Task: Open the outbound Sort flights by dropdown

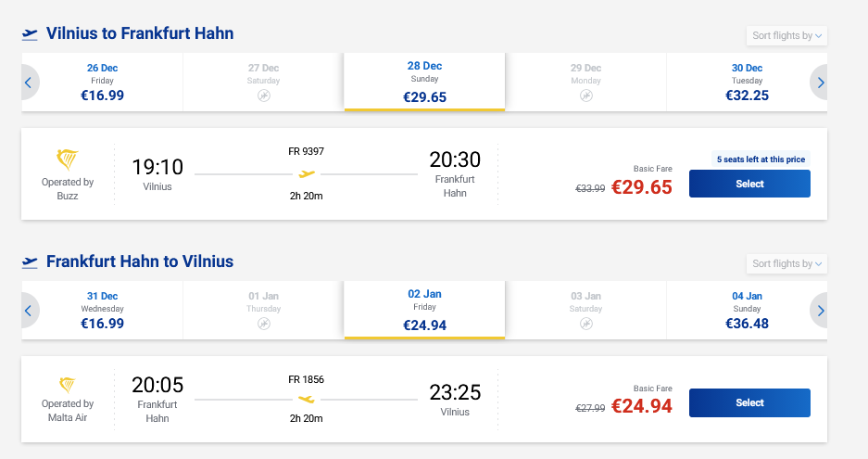Action: click(x=786, y=36)
